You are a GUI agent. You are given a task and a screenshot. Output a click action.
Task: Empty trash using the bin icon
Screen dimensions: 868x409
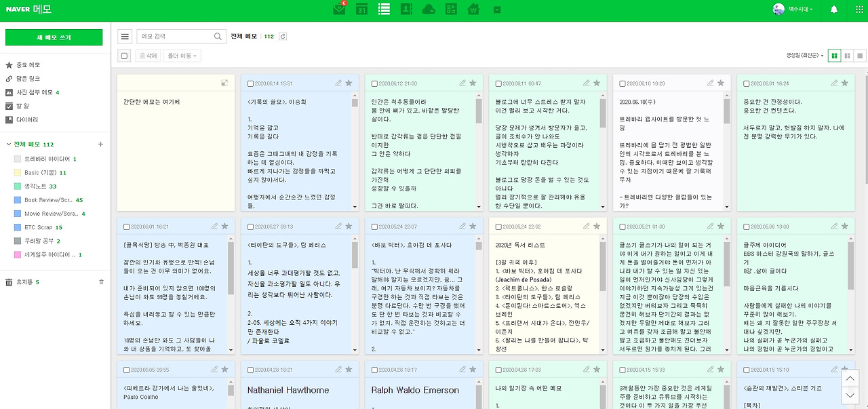[102, 281]
